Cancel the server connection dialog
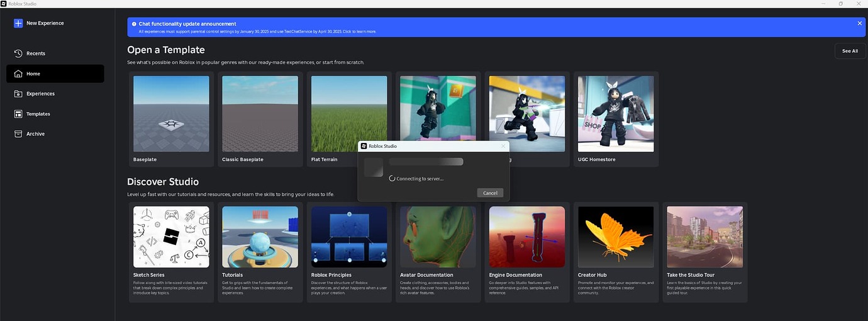This screenshot has height=321, width=868. (x=490, y=193)
